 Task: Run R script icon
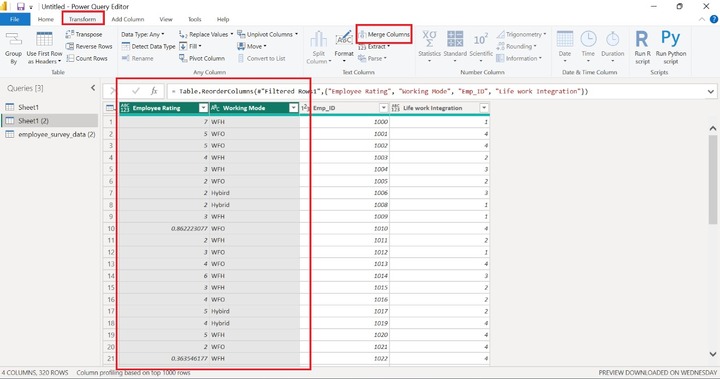642,47
